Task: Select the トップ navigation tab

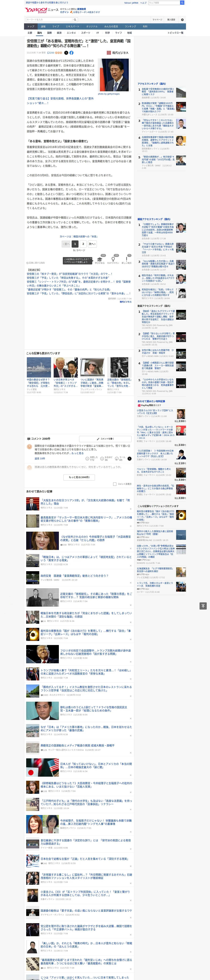Action: (x=31, y=26)
